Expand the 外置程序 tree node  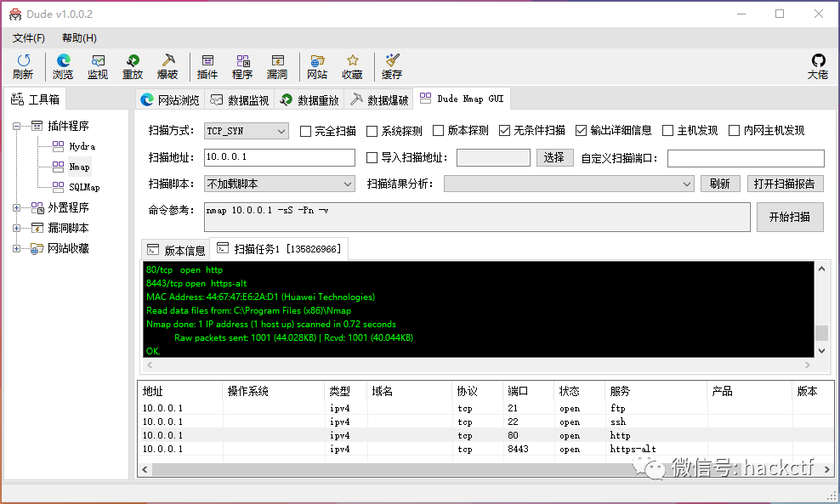point(17,208)
